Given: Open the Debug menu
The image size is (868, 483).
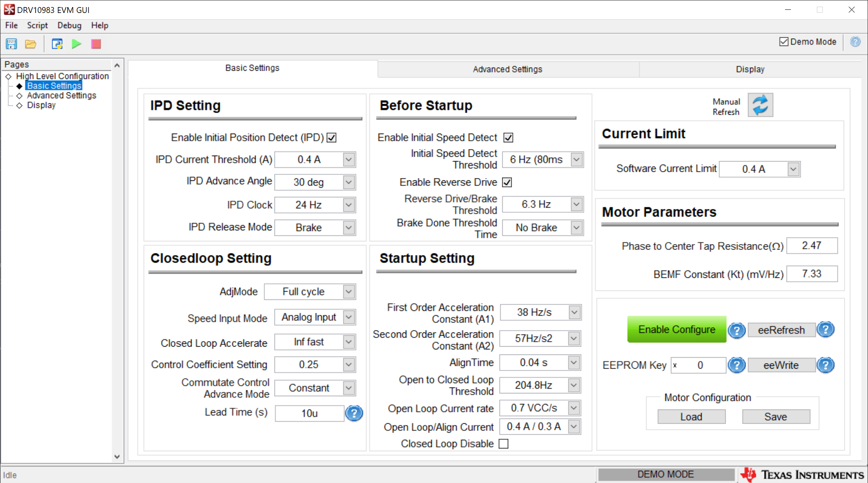Looking at the screenshot, I should tap(69, 26).
